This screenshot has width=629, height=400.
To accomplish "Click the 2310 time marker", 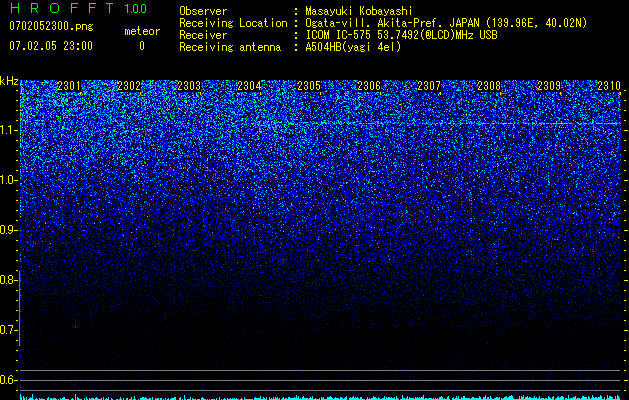I will (609, 86).
